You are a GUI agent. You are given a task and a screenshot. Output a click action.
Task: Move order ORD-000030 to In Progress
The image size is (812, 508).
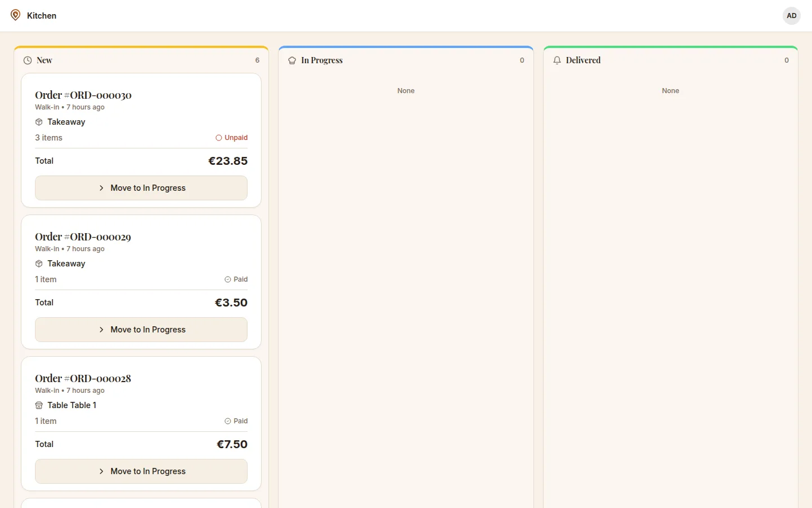[x=141, y=188]
